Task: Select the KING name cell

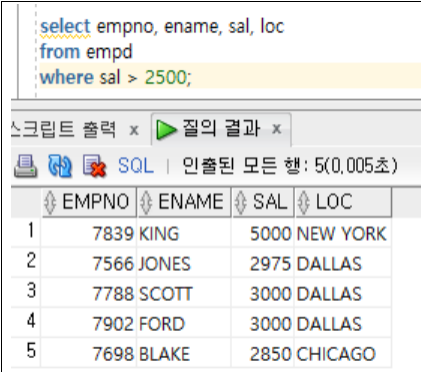Action: coord(184,233)
